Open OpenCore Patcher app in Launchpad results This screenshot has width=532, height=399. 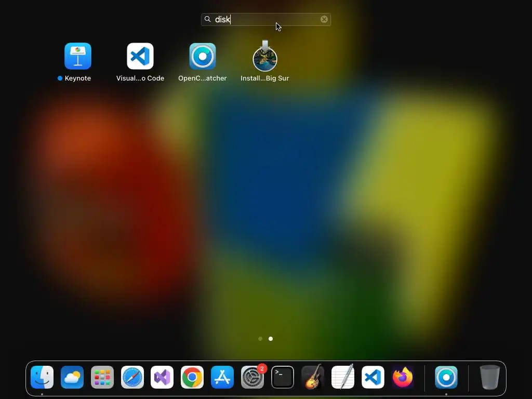click(203, 56)
